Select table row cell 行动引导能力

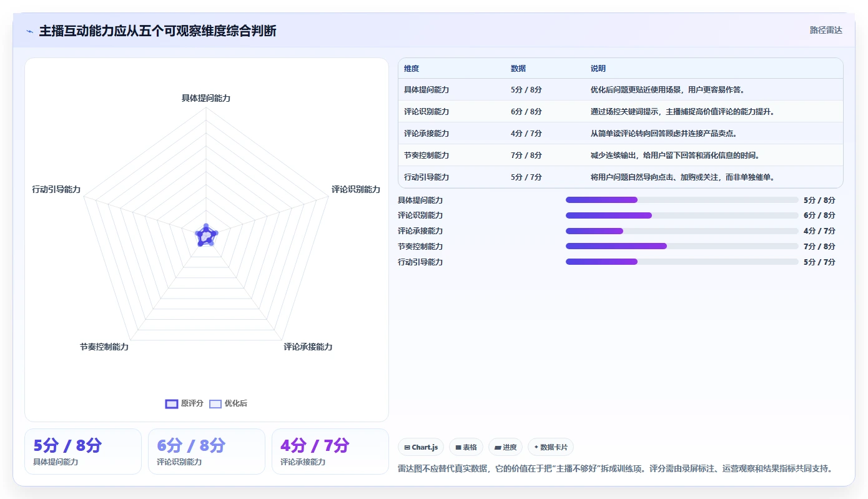click(427, 177)
